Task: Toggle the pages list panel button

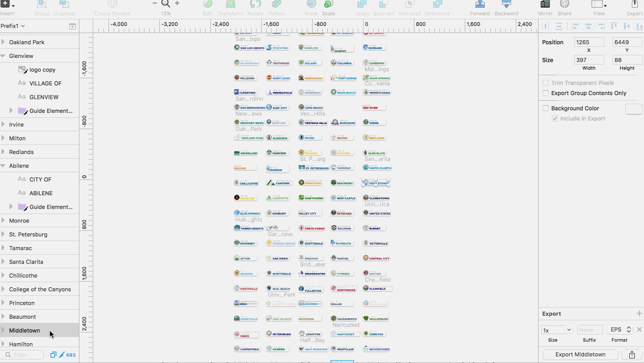Action: click(72, 26)
